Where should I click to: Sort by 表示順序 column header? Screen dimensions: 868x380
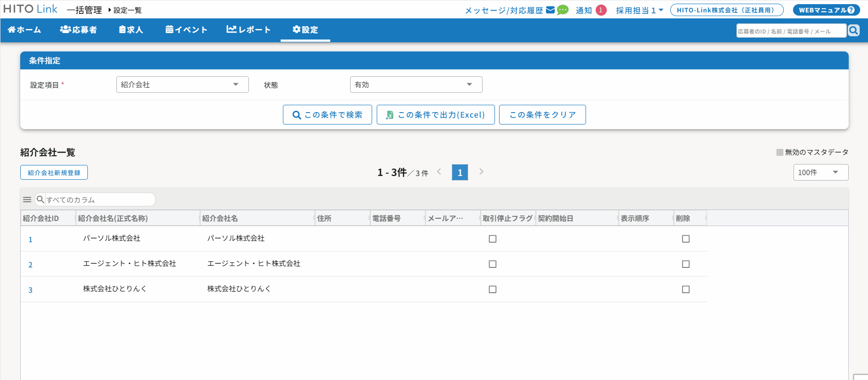tap(646, 218)
